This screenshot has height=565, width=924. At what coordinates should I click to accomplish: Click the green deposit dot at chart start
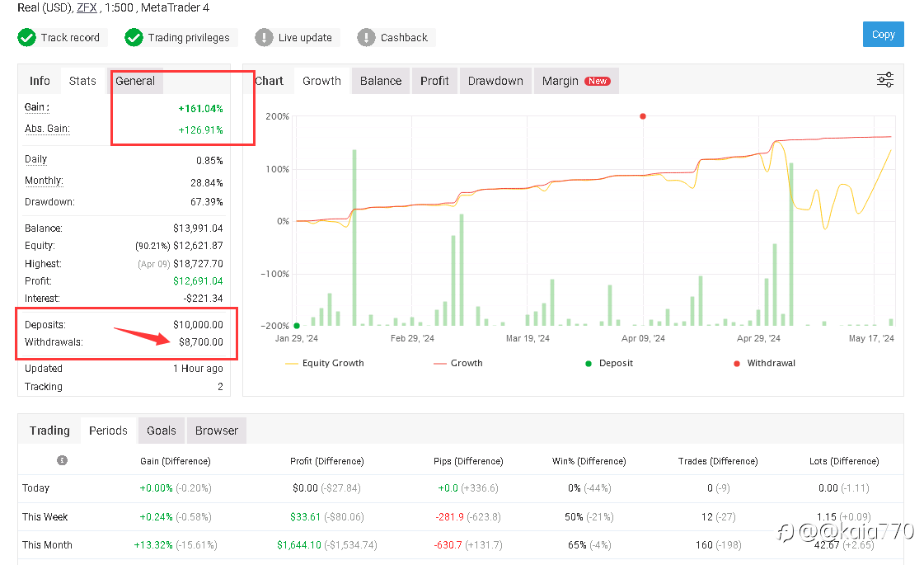pyautogui.click(x=297, y=326)
